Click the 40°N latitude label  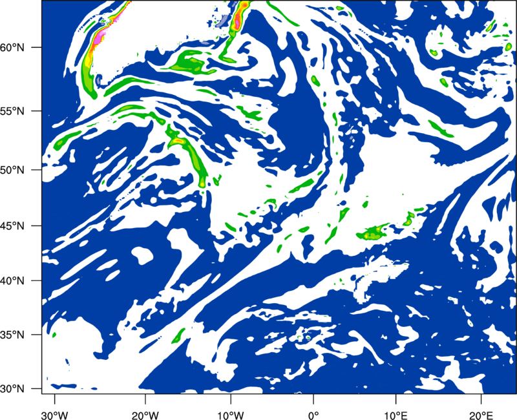point(12,280)
